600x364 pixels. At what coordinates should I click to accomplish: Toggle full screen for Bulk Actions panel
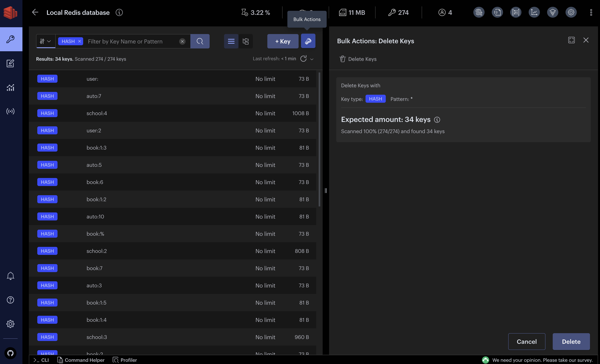[571, 40]
